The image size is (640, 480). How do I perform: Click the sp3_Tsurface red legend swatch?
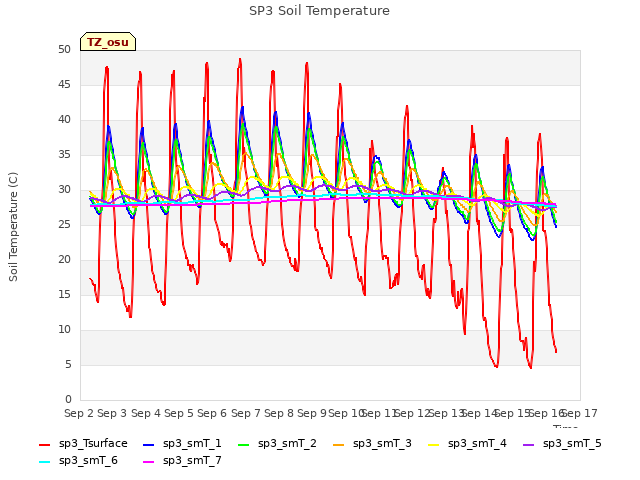pyautogui.click(x=44, y=444)
